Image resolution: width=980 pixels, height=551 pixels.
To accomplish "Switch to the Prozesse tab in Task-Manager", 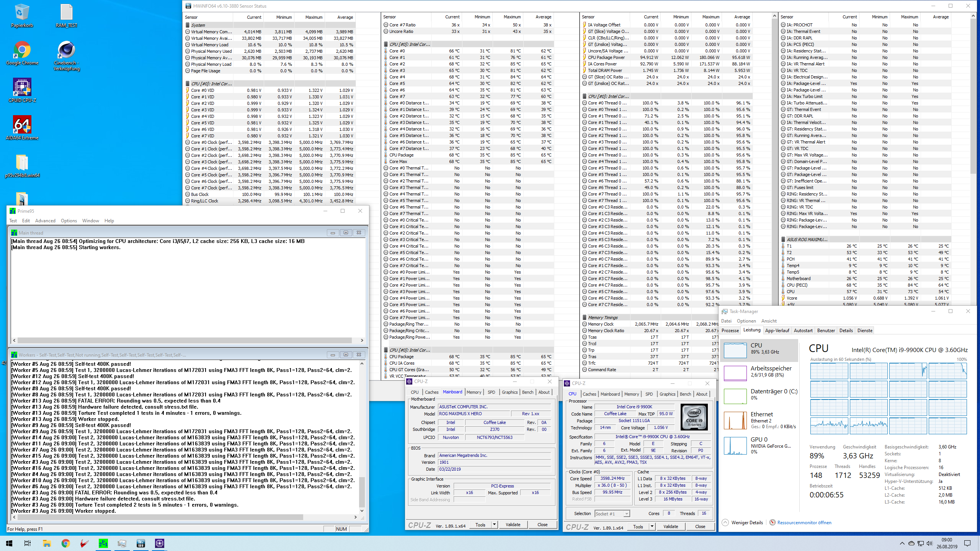I will 730,331.
